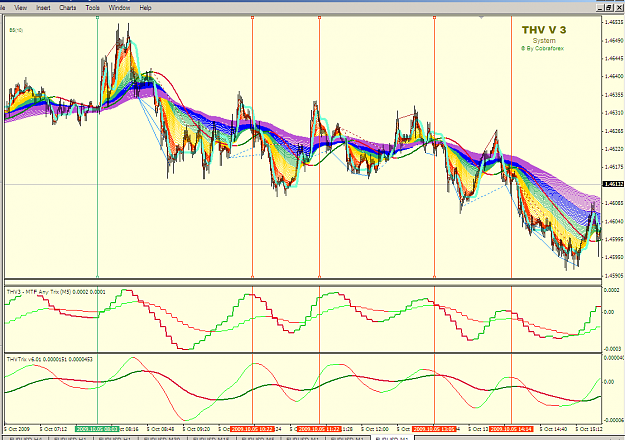Click the System label under THV V 3
The height and width of the screenshot is (440, 625).
pyautogui.click(x=544, y=41)
